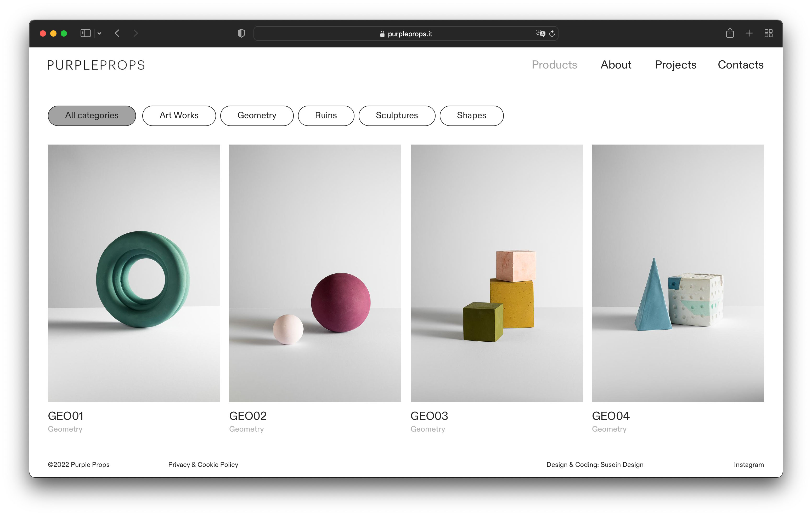Click the lock icon in the address bar

[x=382, y=34]
